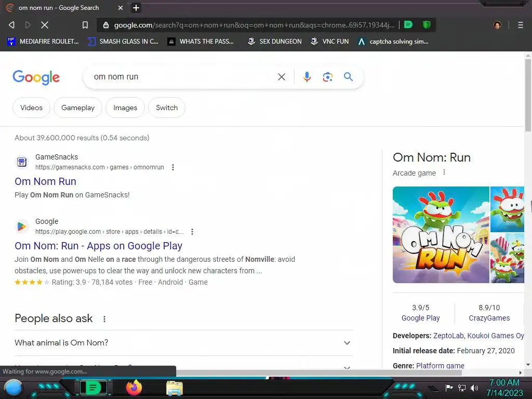Open Firefox from the taskbar
The width and height of the screenshot is (532, 399).
(x=134, y=388)
